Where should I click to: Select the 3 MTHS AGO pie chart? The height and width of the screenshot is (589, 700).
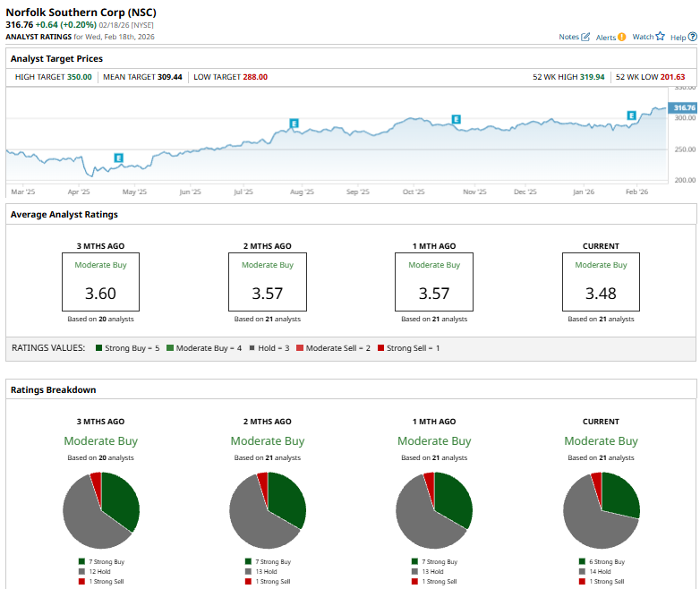[x=101, y=510]
